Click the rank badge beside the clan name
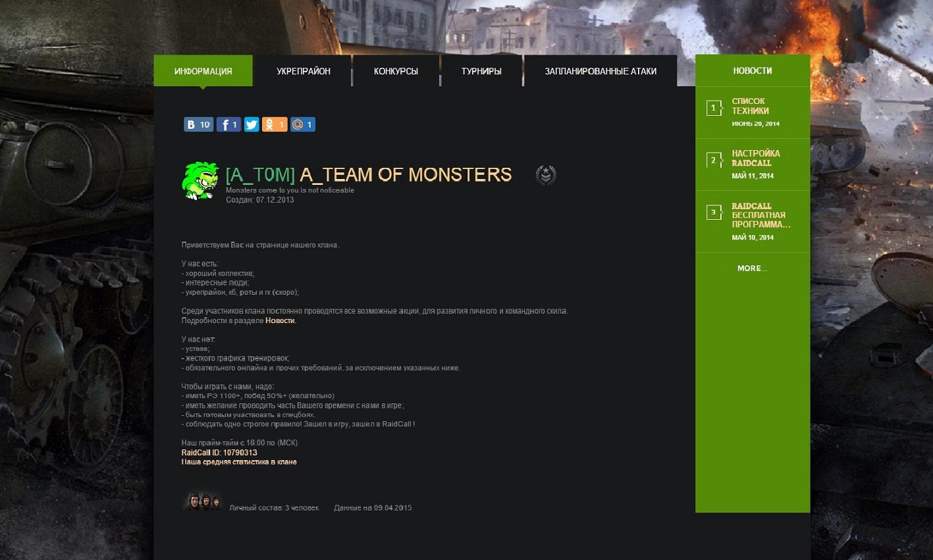 point(546,175)
